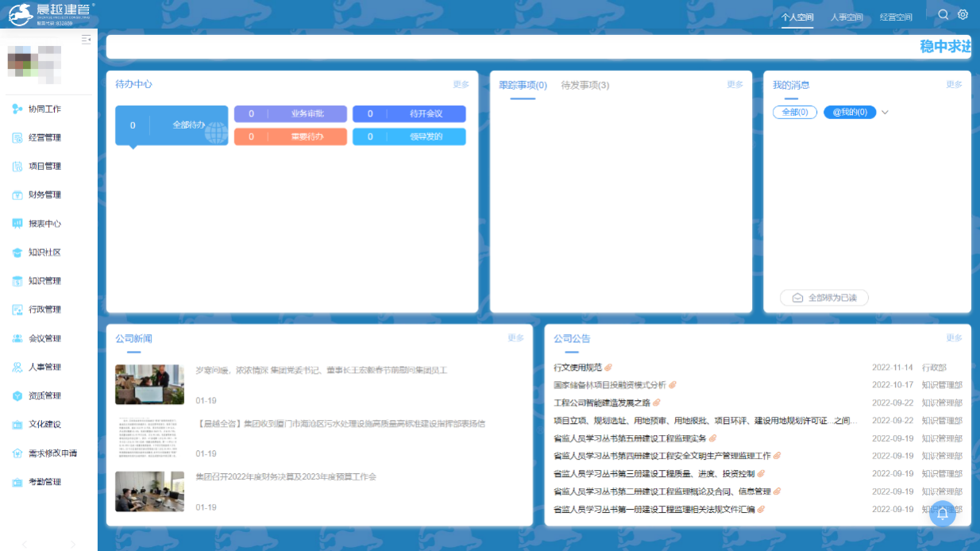
Task: Click the floating notification bell icon
Action: tap(943, 514)
